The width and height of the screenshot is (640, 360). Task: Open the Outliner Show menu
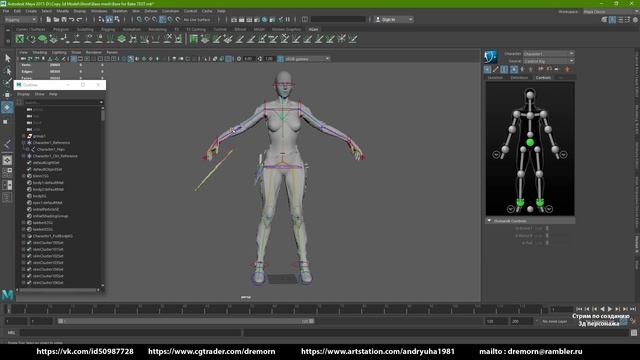(x=39, y=94)
